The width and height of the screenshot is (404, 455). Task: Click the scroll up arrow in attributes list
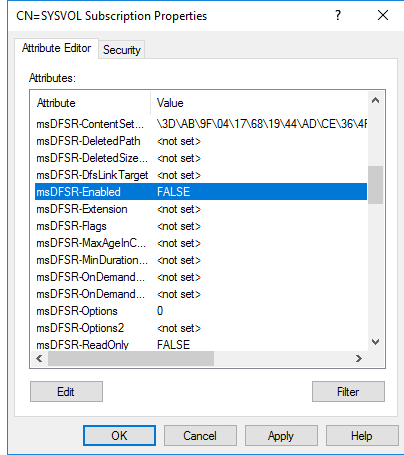coord(376,100)
